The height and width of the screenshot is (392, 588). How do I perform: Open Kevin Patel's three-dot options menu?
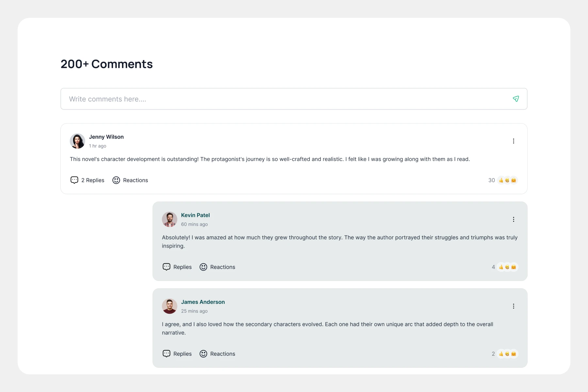pyautogui.click(x=514, y=220)
